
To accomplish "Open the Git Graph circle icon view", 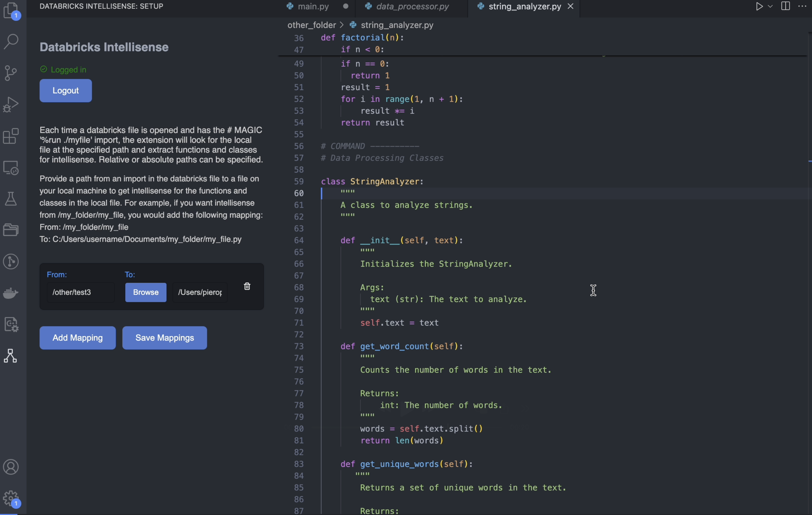I will click(11, 262).
